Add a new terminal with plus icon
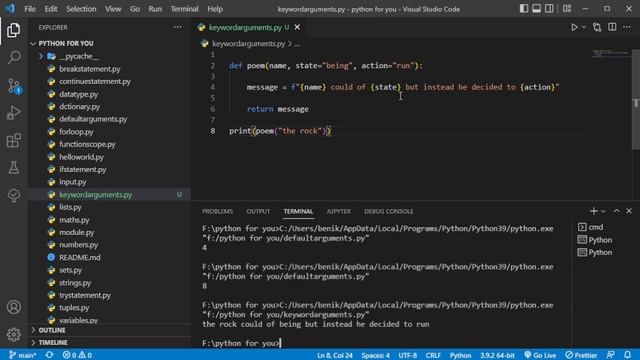Viewport: 640px width, 360px height. (x=593, y=211)
